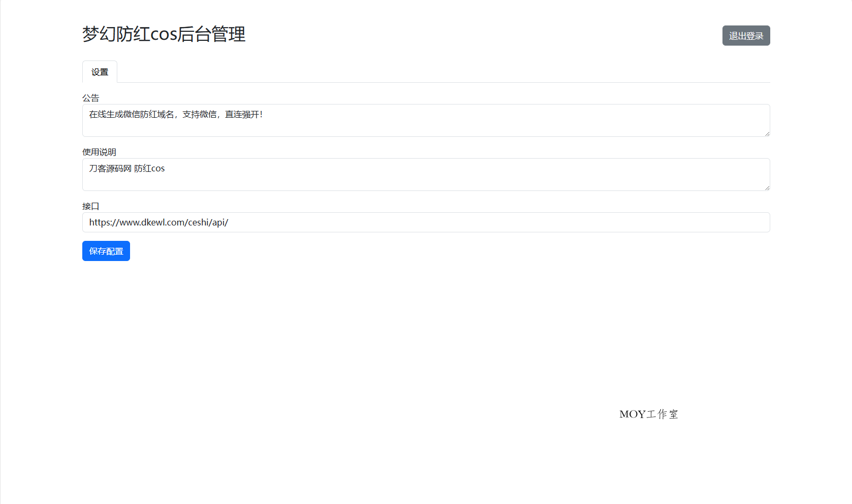Select the announcement text about 微信防红域名
This screenshot has width=852, height=504.
(176, 114)
